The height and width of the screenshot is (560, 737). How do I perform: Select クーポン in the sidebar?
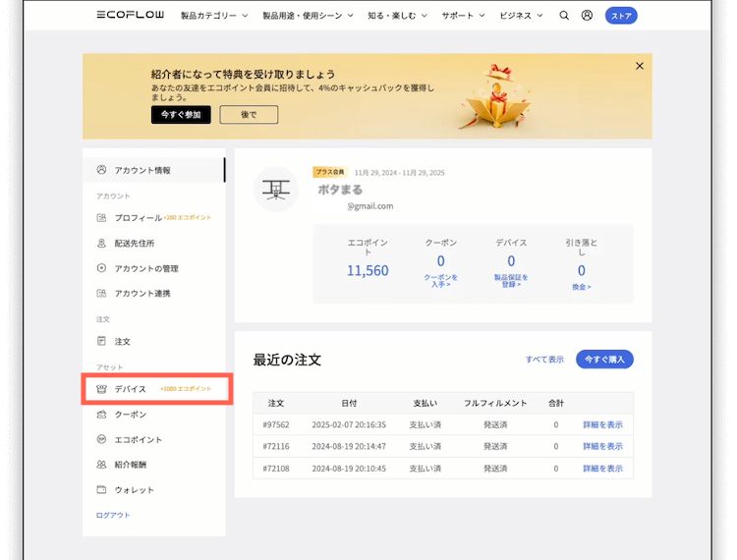[154, 415]
